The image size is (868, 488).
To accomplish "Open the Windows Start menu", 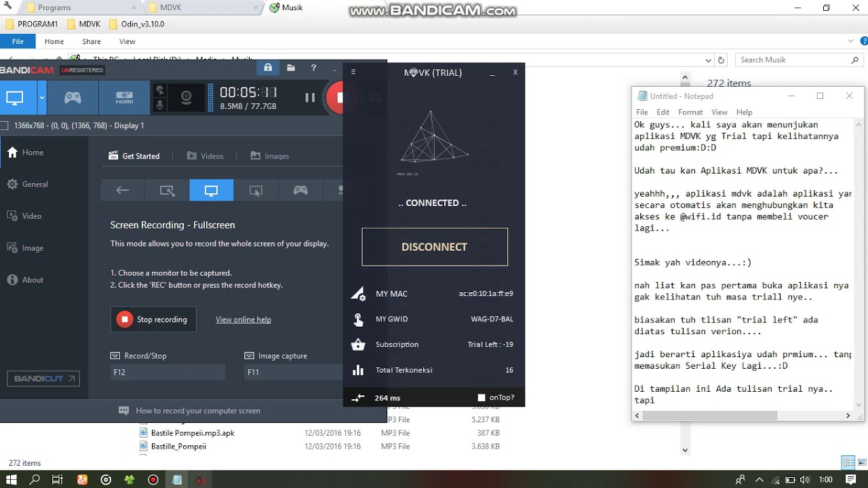I will tap(11, 479).
